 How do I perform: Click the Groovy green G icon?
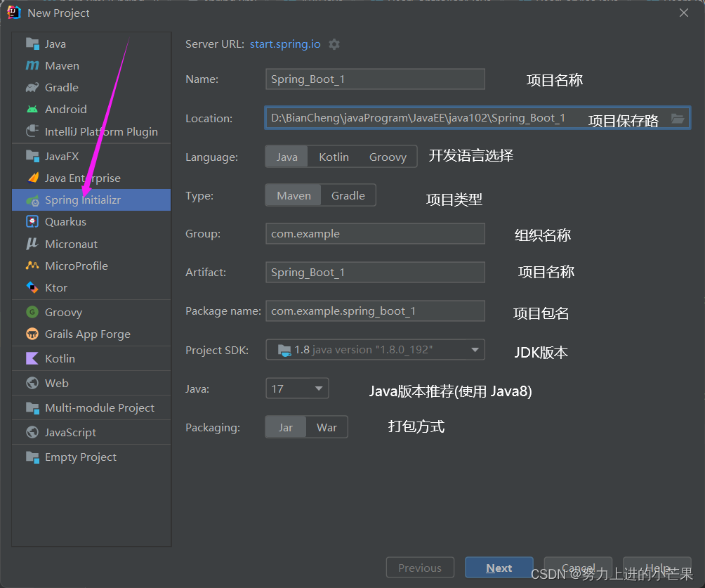click(x=32, y=312)
